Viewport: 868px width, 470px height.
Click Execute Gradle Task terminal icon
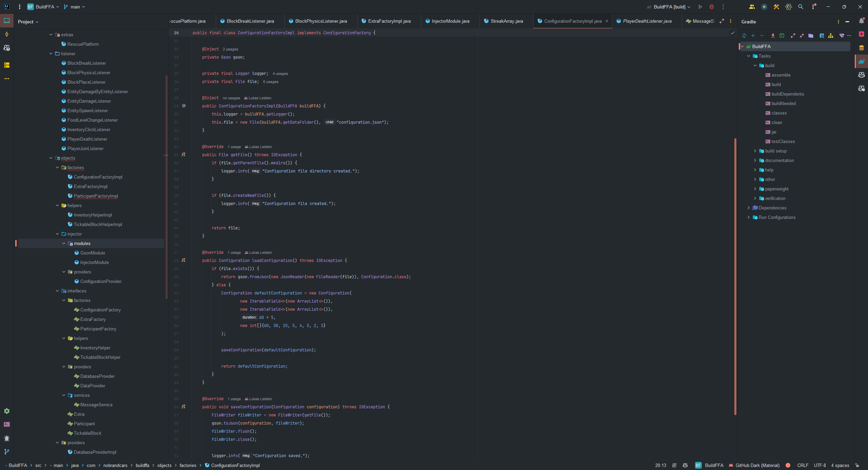782,36
